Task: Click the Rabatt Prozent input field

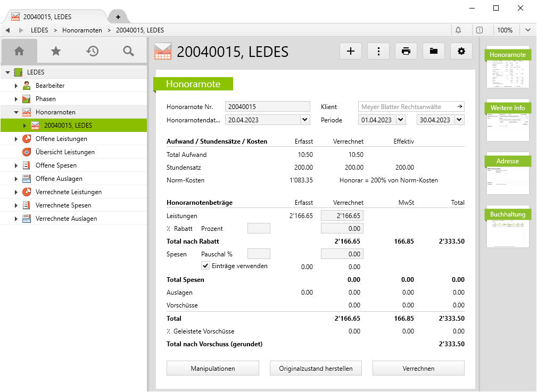Action: (259, 228)
